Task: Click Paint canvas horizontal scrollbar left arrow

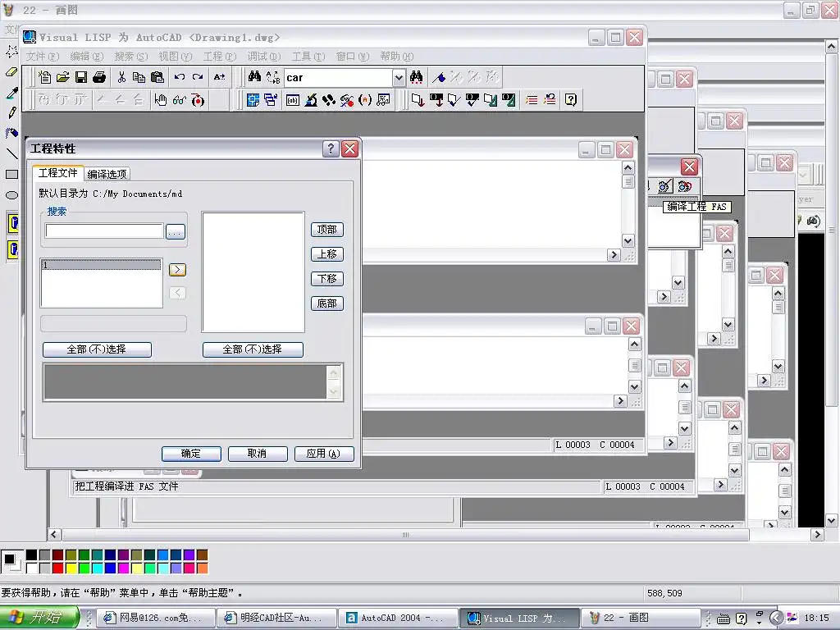Action: [x=54, y=534]
